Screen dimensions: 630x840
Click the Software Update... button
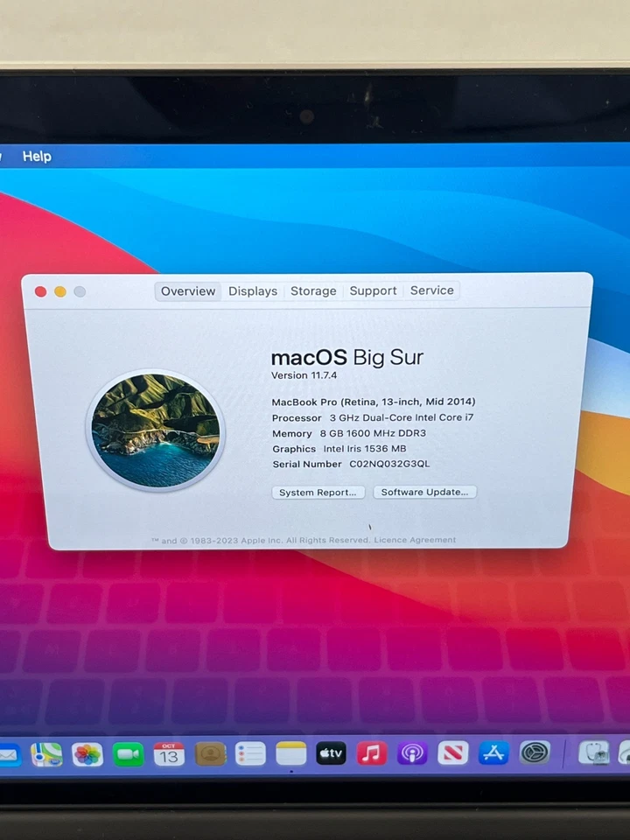click(425, 492)
